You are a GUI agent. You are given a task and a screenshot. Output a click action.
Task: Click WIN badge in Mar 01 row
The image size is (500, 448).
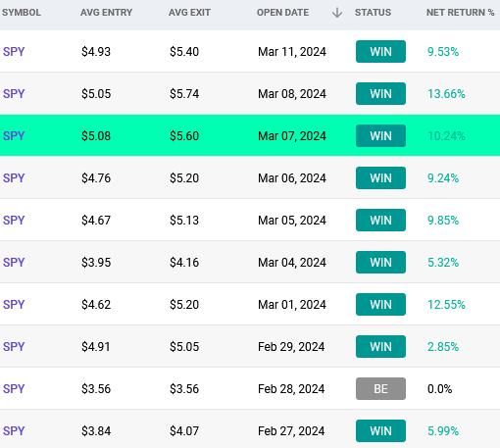click(380, 305)
